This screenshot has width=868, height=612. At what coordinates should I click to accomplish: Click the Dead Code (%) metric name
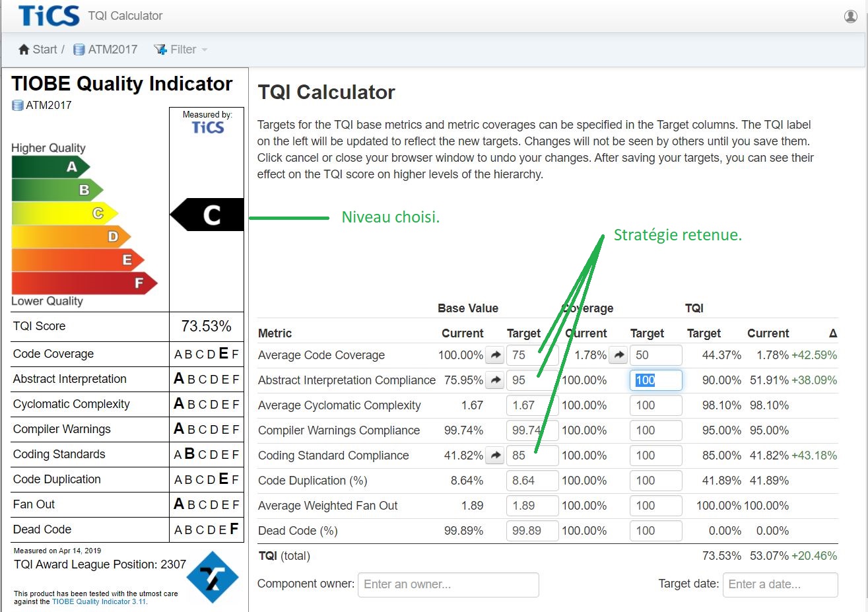(297, 531)
